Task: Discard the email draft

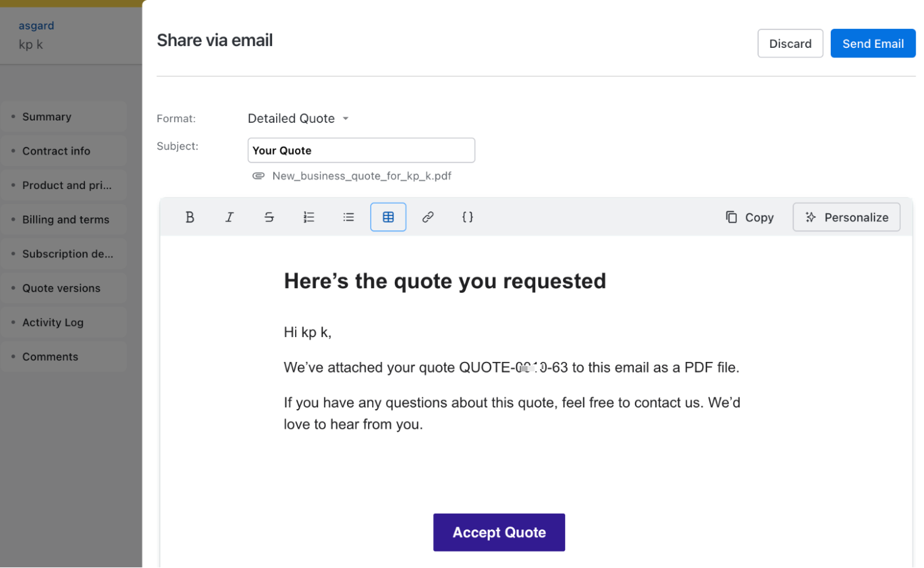Action: tap(790, 44)
